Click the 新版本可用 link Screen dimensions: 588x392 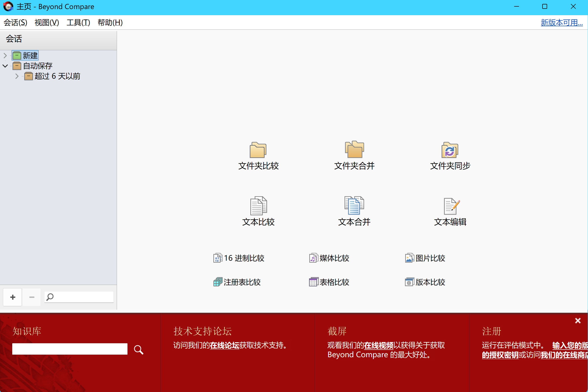[x=562, y=23]
